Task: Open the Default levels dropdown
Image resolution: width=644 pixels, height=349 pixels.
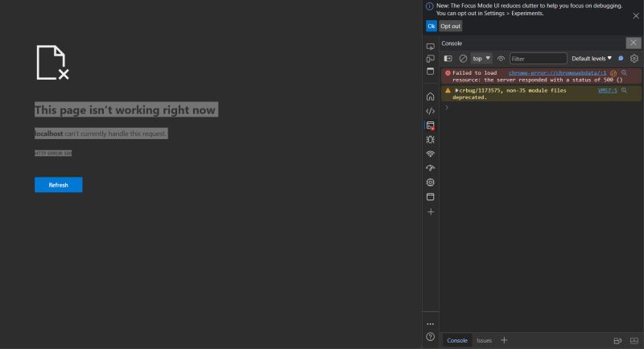Action: 592,59
